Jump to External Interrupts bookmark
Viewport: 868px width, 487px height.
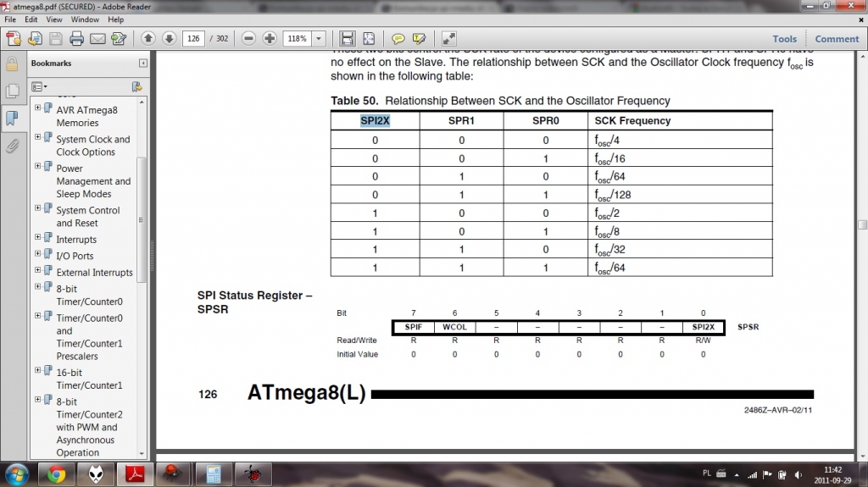coord(95,273)
